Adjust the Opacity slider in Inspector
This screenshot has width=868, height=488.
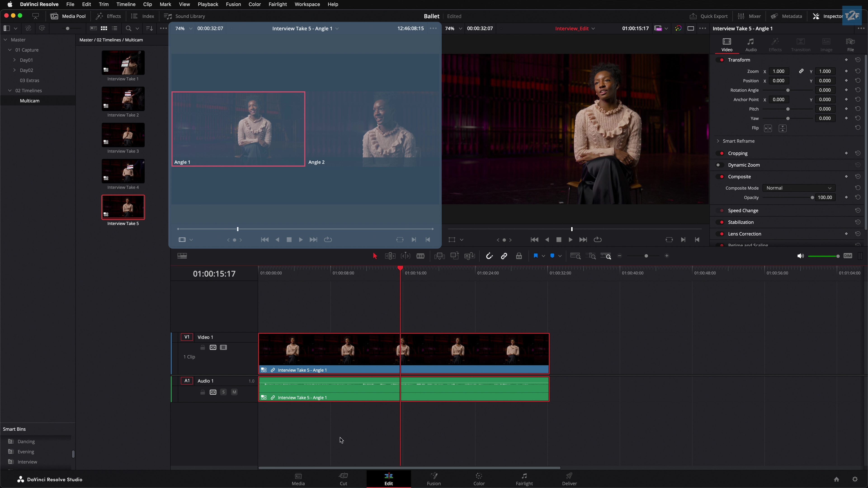click(x=812, y=198)
